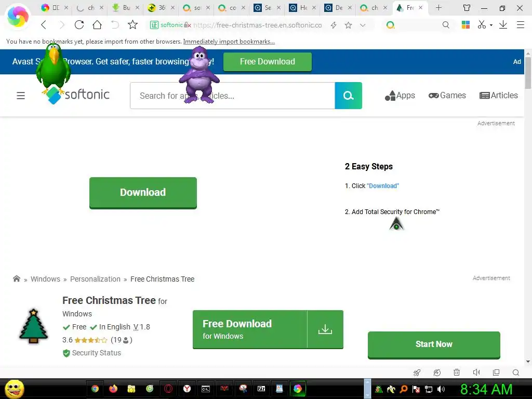
Task: Reload the current page
Action: pos(79,25)
